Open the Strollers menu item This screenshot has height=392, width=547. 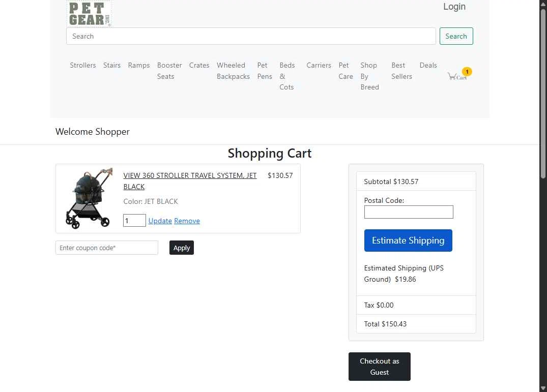(82, 65)
